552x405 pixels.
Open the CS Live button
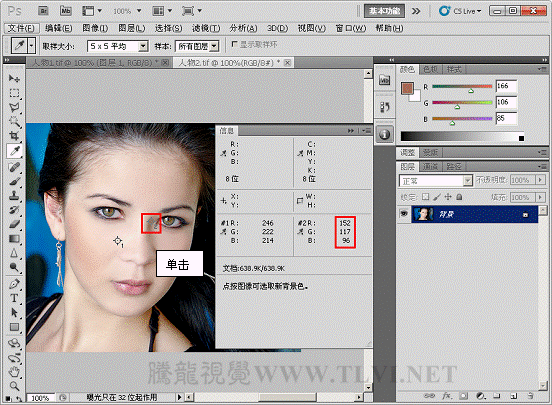tap(460, 11)
